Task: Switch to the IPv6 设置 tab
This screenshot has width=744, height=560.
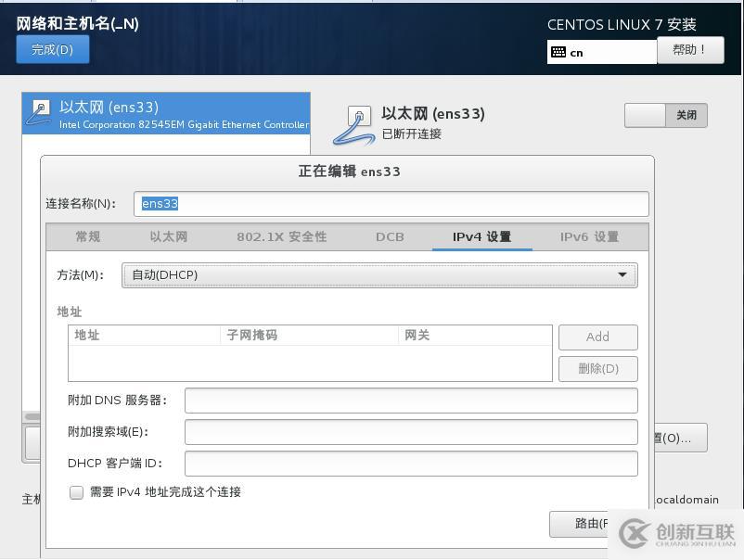Action: [x=591, y=236]
